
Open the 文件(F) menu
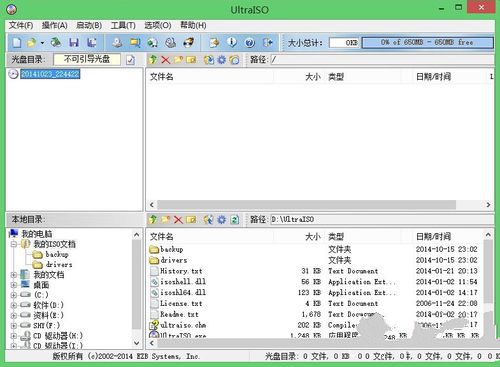[x=21, y=25]
